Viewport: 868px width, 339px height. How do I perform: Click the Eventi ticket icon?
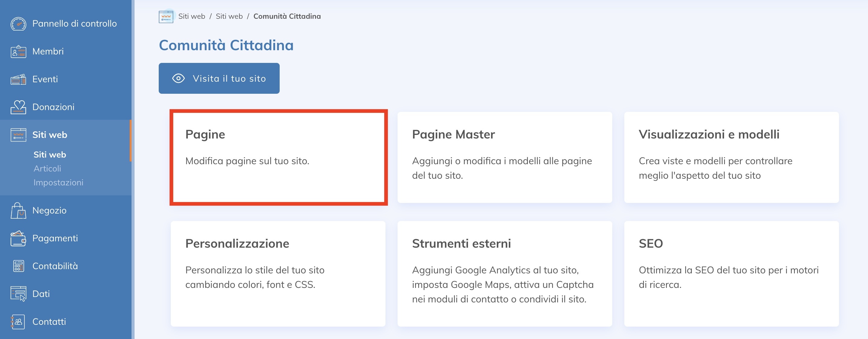click(x=18, y=80)
